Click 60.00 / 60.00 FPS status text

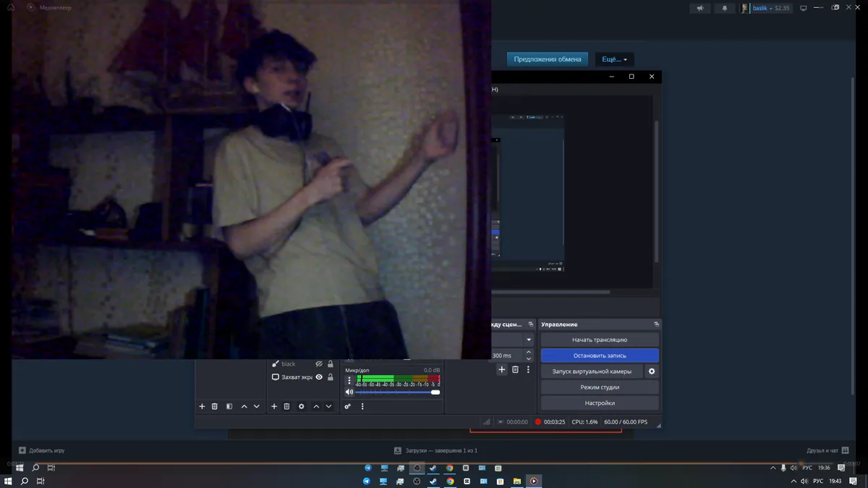626,421
